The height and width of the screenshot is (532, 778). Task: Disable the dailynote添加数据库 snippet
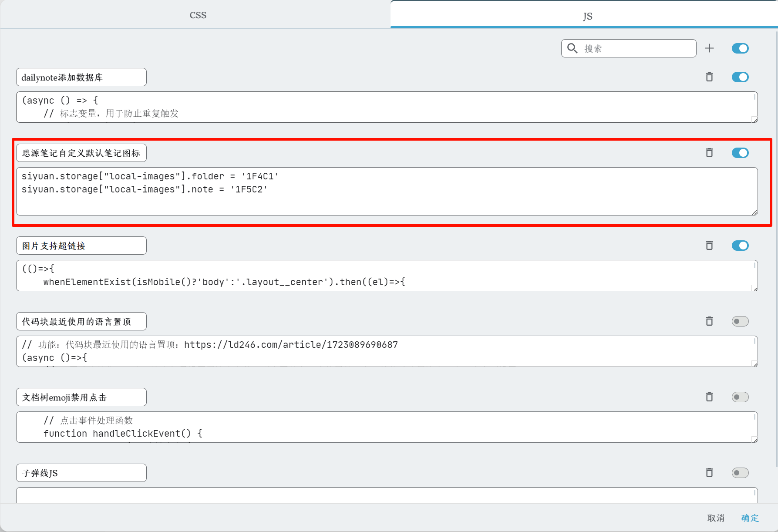click(x=740, y=77)
